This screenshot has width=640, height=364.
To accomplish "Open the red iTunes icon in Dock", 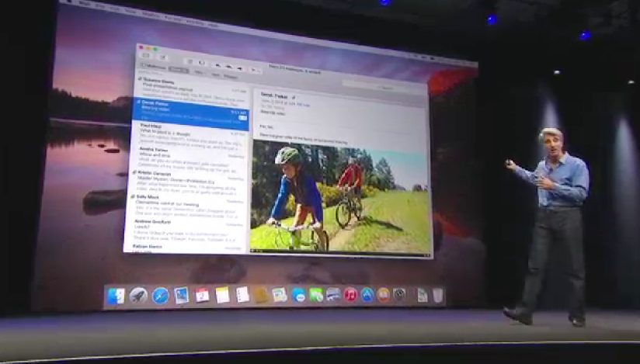I will pyautogui.click(x=351, y=296).
